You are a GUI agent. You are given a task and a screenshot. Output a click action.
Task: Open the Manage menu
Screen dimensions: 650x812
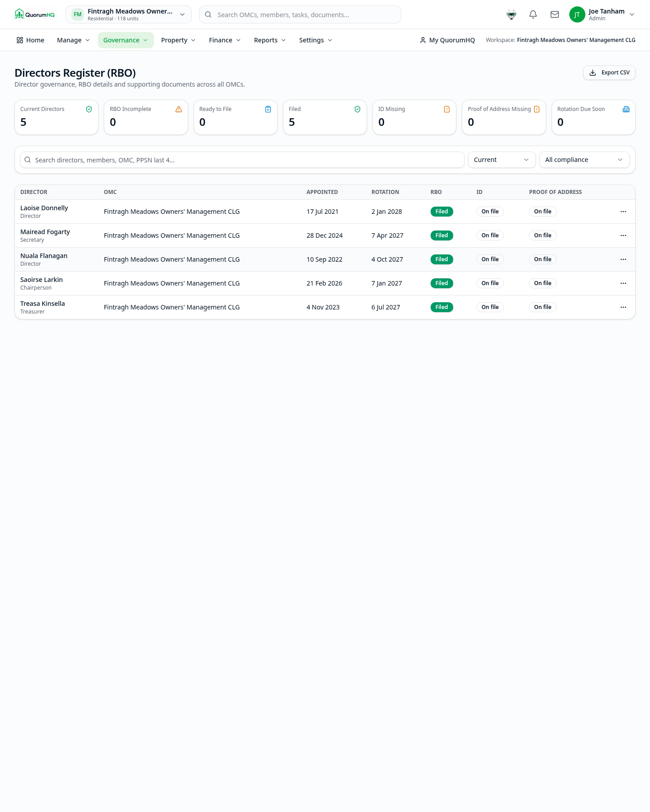74,40
